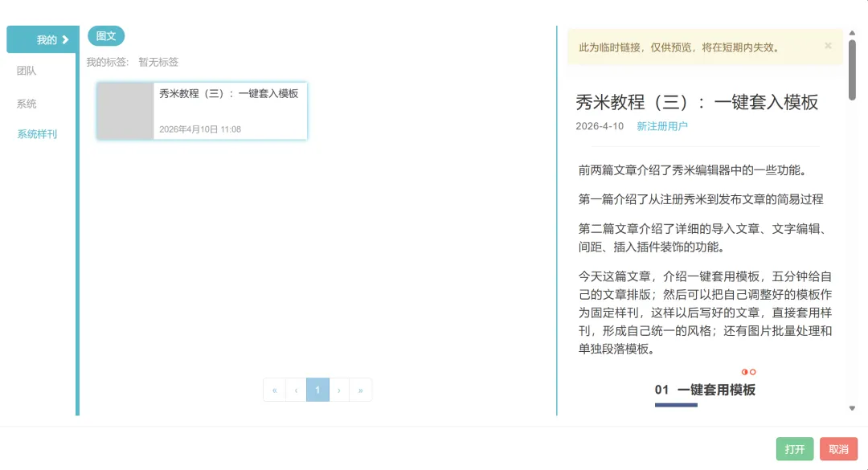Image resolution: width=868 pixels, height=470 pixels.
Task: Select page 1 in pagination
Action: (x=317, y=390)
